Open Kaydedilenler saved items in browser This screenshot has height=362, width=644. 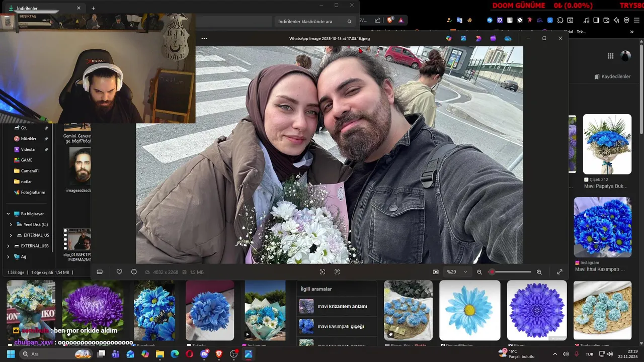click(612, 76)
